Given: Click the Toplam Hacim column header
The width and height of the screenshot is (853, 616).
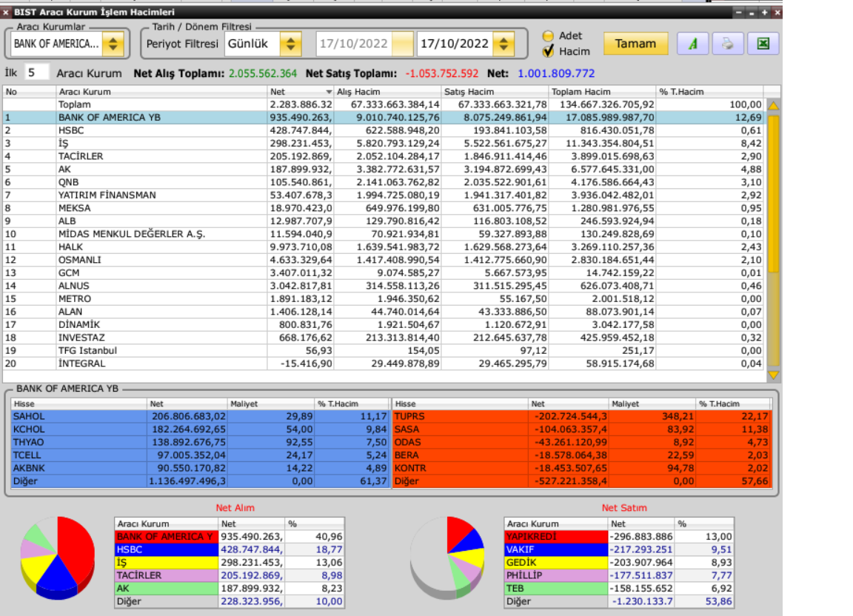Looking at the screenshot, I should (602, 91).
